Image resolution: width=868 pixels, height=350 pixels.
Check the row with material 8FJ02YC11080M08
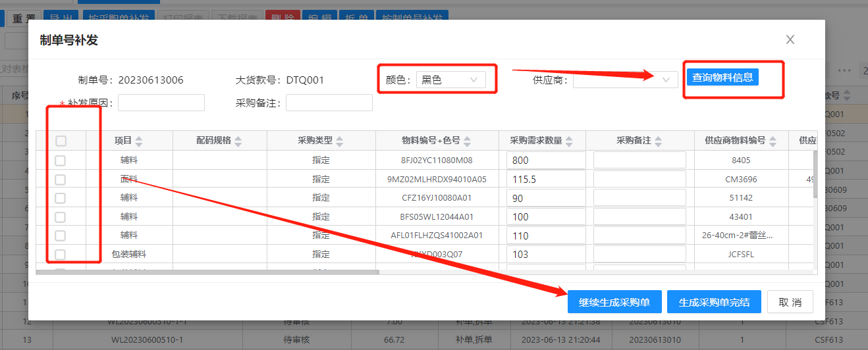[61, 160]
